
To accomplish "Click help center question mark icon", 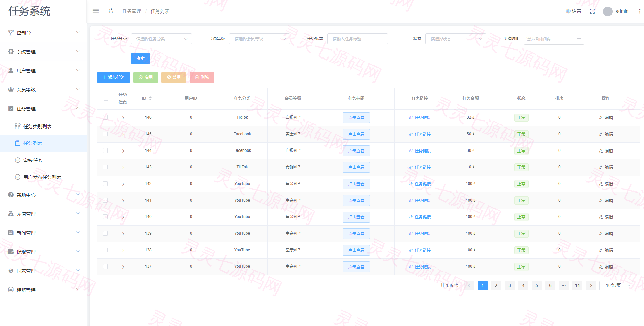I will [11, 195].
